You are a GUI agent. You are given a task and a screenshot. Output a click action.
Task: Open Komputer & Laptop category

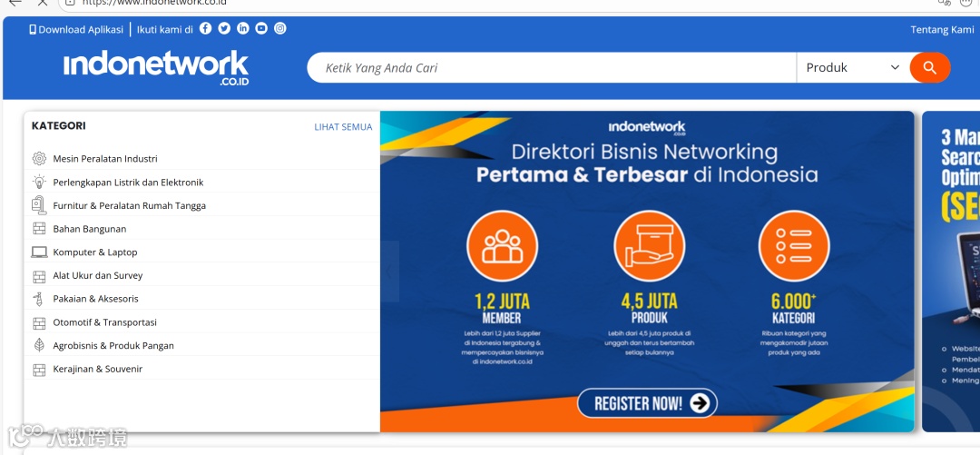pyautogui.click(x=95, y=252)
